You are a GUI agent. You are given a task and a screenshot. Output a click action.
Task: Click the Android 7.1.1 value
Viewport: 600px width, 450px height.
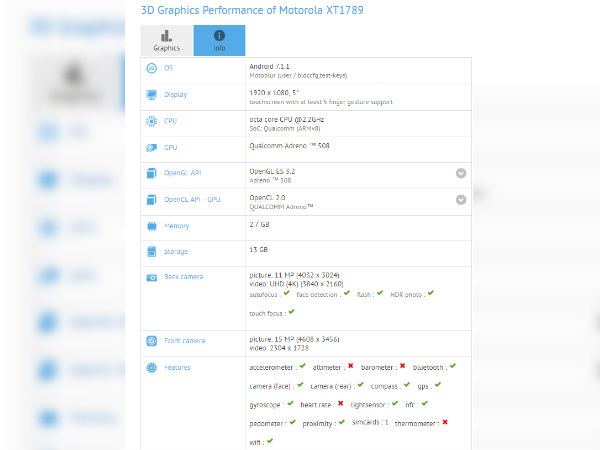[269, 67]
